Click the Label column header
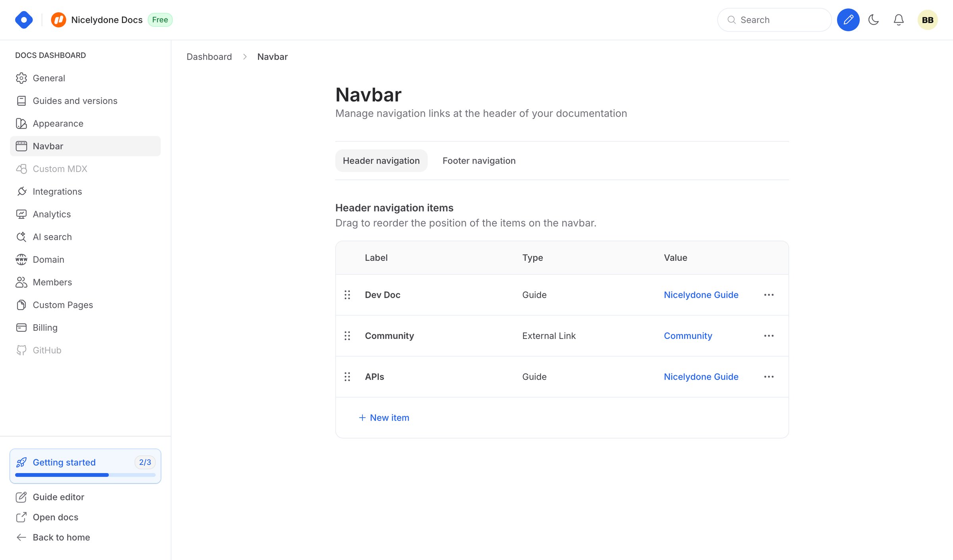The height and width of the screenshot is (560, 953). 376,258
